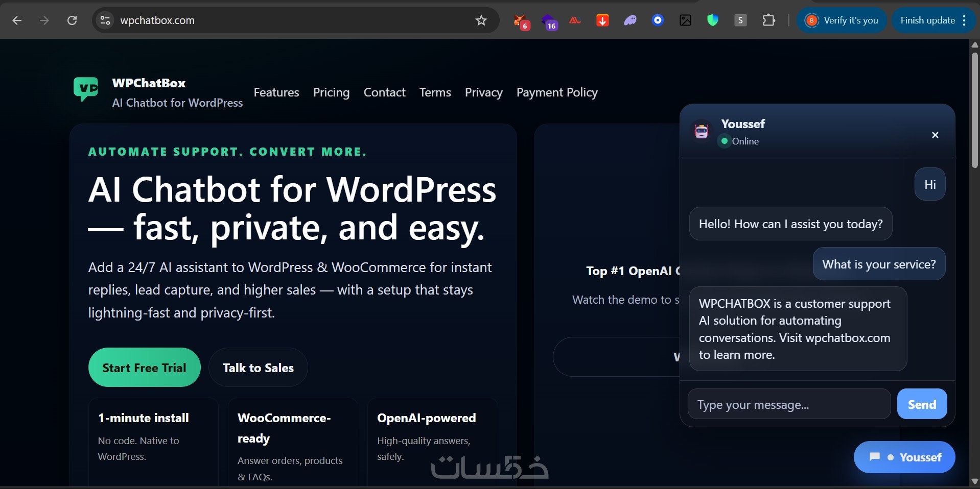Send the chat message
The width and height of the screenshot is (980, 489).
(x=922, y=404)
